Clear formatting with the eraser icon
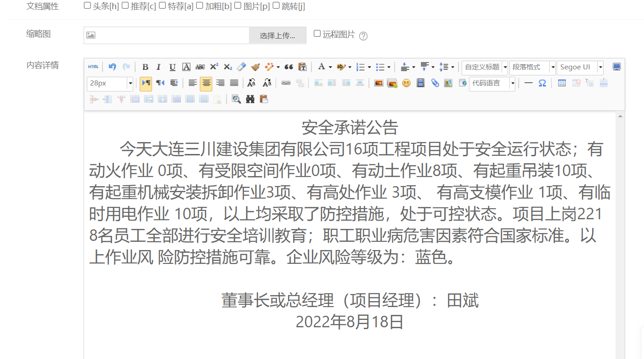 (242, 67)
